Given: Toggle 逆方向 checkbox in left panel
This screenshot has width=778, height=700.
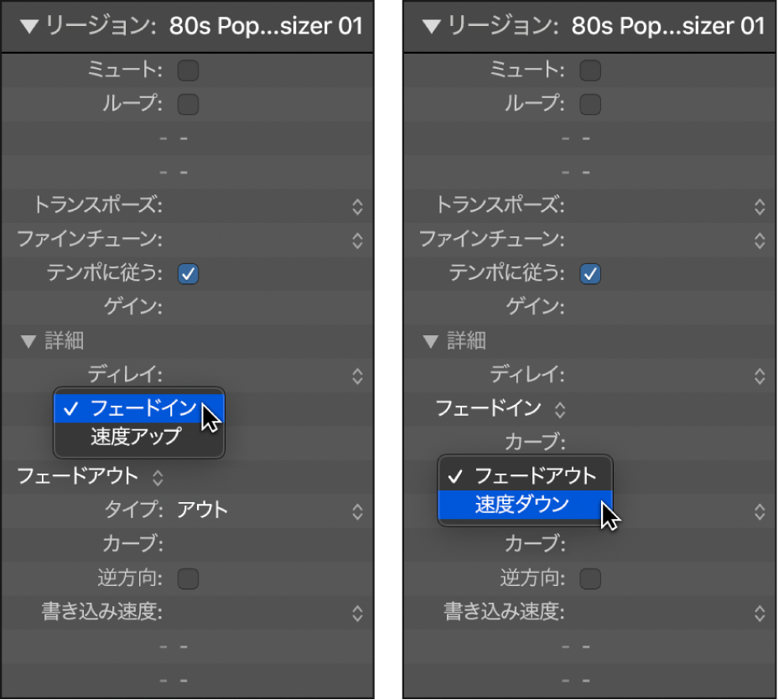Looking at the screenshot, I should [x=188, y=579].
